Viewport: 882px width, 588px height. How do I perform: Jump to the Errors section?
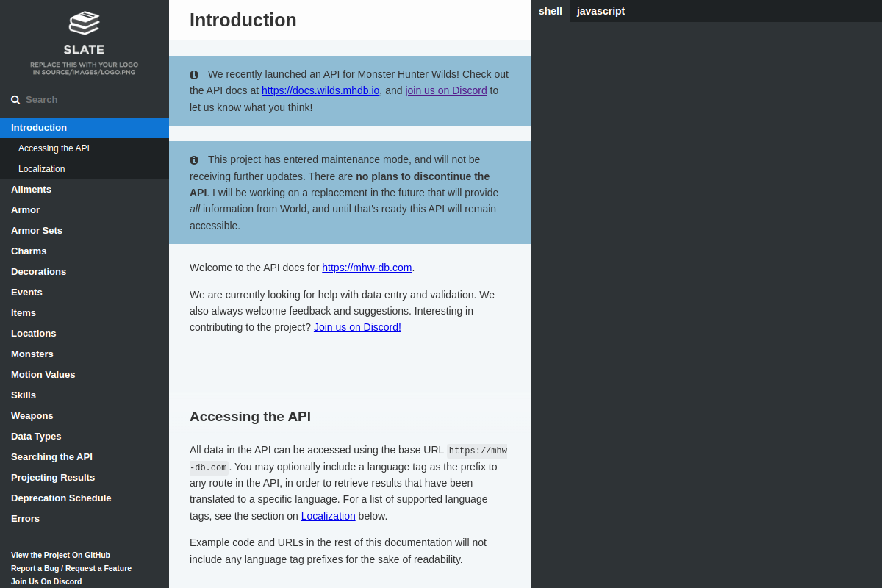[x=85, y=519]
